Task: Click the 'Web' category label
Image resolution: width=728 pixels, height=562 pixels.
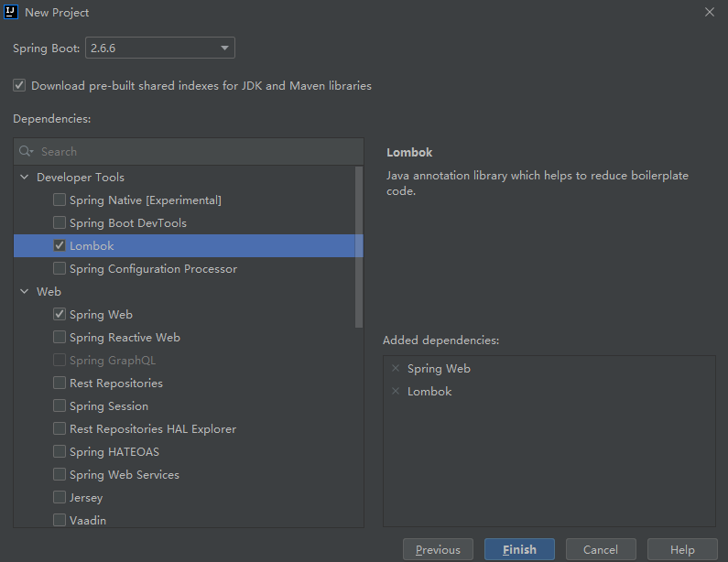Action: pos(49,291)
